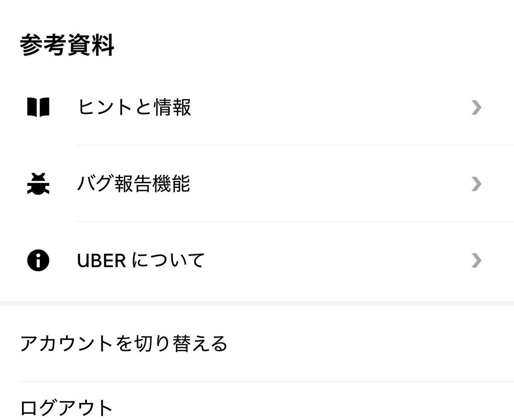Click the word UBER in the about row
This screenshot has height=420, width=514.
pos(102,261)
